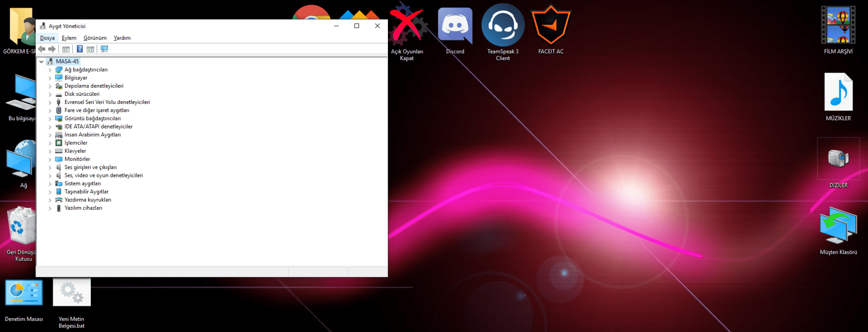Open Discord desktop shortcut

[455, 31]
